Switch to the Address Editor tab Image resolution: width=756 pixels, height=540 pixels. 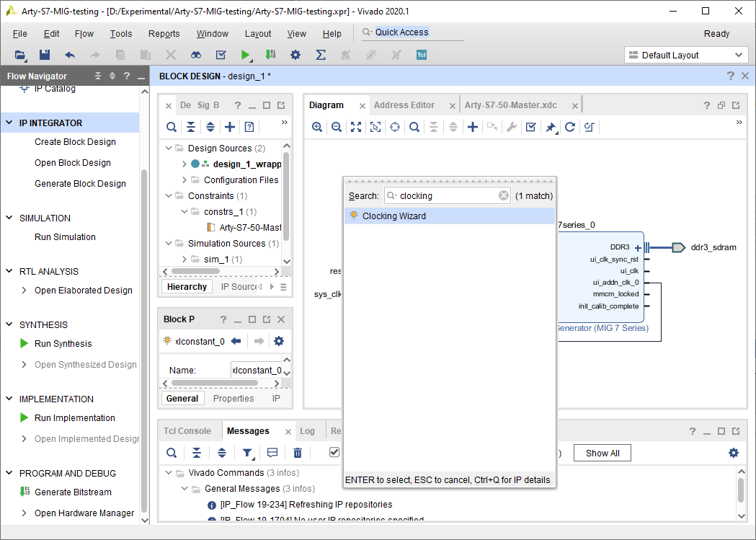tap(404, 105)
